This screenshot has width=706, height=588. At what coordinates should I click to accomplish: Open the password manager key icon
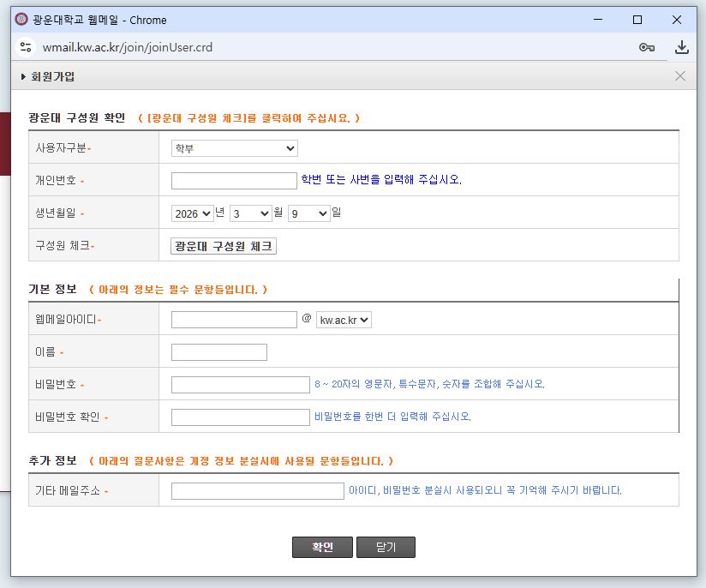tap(647, 47)
